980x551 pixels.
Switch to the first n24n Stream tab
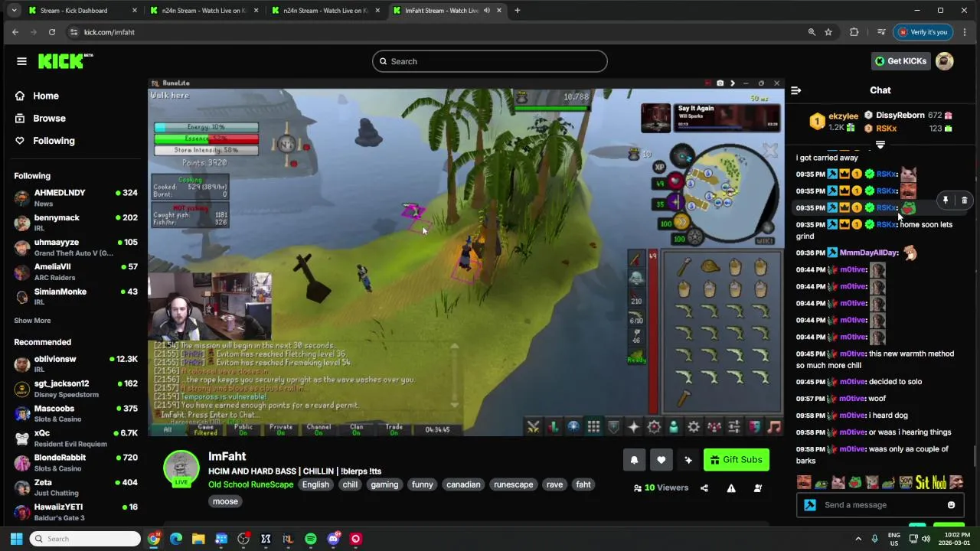[204, 11]
